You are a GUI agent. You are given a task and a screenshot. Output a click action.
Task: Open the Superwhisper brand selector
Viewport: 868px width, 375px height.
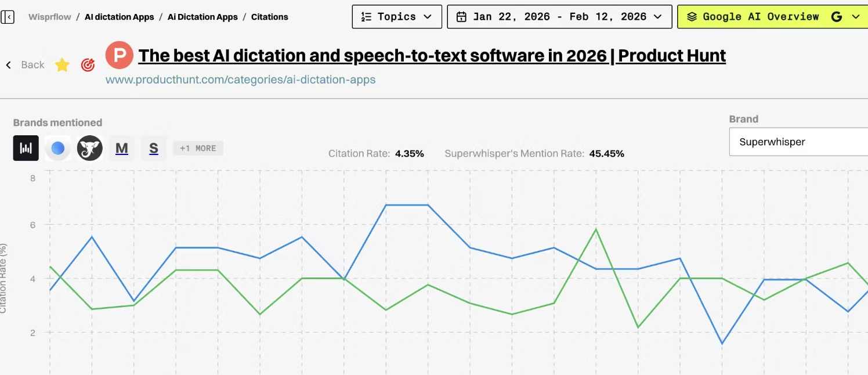pos(798,142)
